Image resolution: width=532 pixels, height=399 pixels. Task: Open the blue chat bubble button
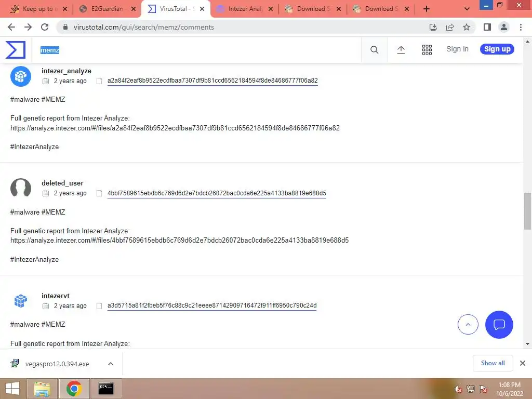[x=499, y=325]
